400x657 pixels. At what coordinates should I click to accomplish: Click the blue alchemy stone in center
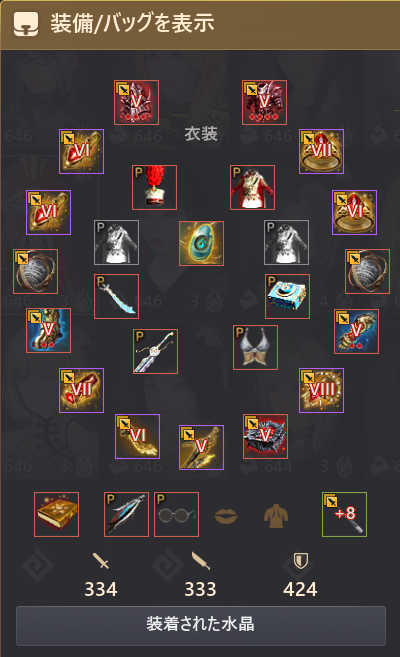pos(201,243)
